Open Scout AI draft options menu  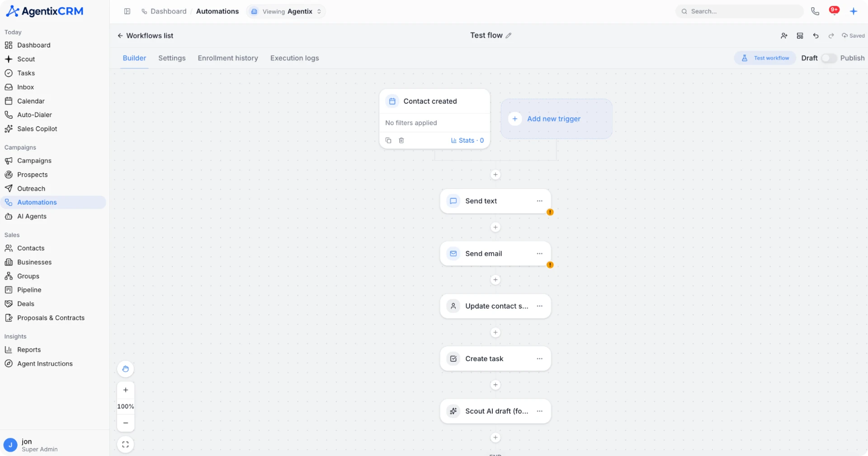tap(539, 411)
